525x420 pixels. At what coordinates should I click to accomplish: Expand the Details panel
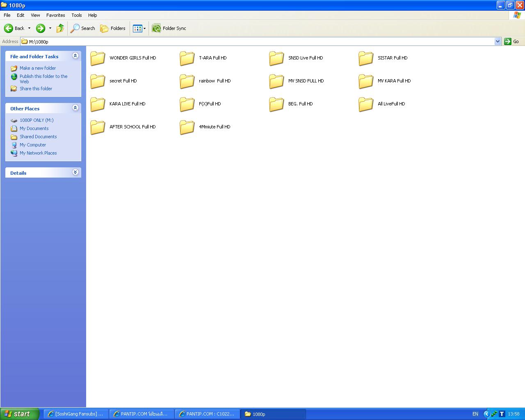click(x=75, y=172)
